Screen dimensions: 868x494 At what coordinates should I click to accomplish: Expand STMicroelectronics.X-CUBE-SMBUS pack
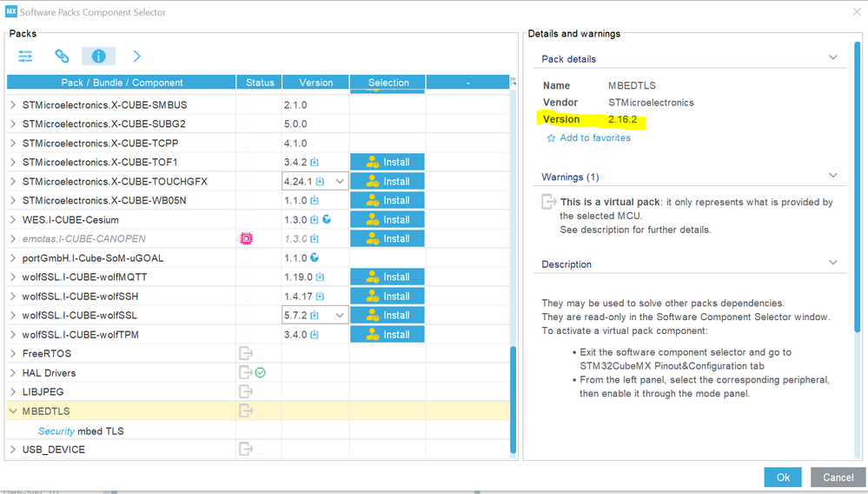pyautogui.click(x=13, y=104)
